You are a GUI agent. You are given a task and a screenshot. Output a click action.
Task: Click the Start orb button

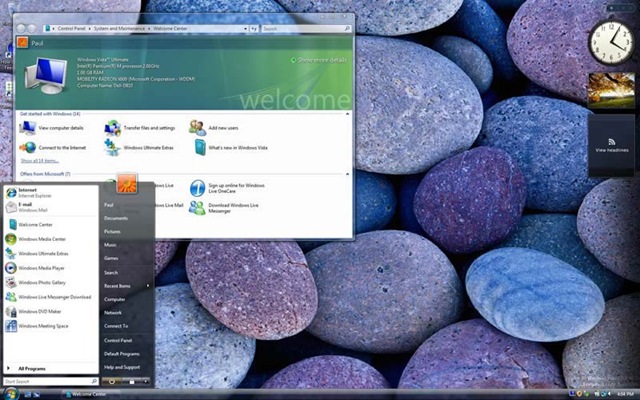point(11,394)
